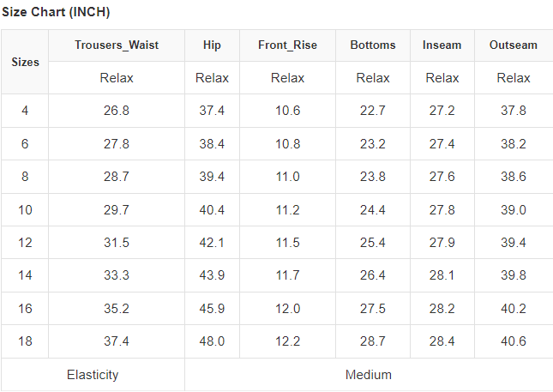
Task: Click the Front_Rise column header
Action: click(287, 45)
